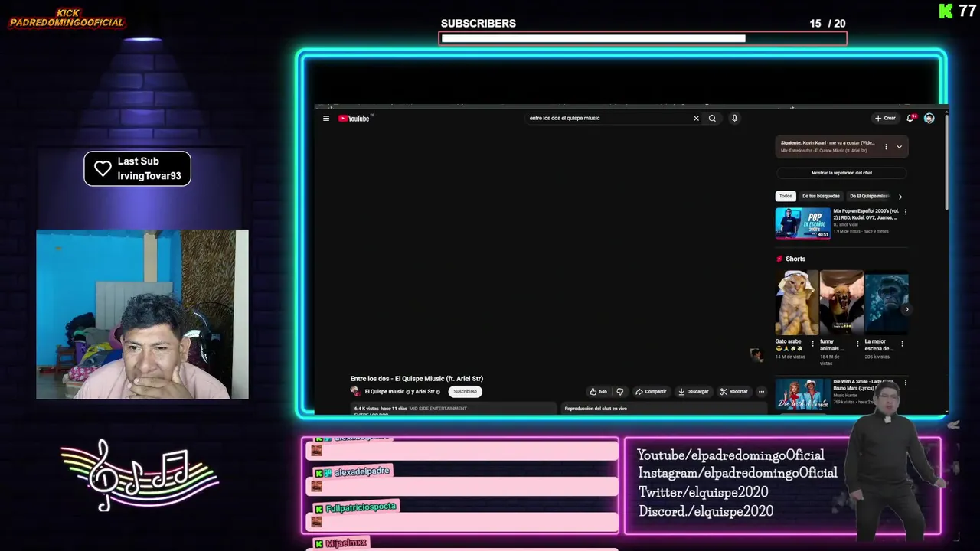The width and height of the screenshot is (980, 551).
Task: Open options for the Gato arabe short
Action: click(813, 344)
